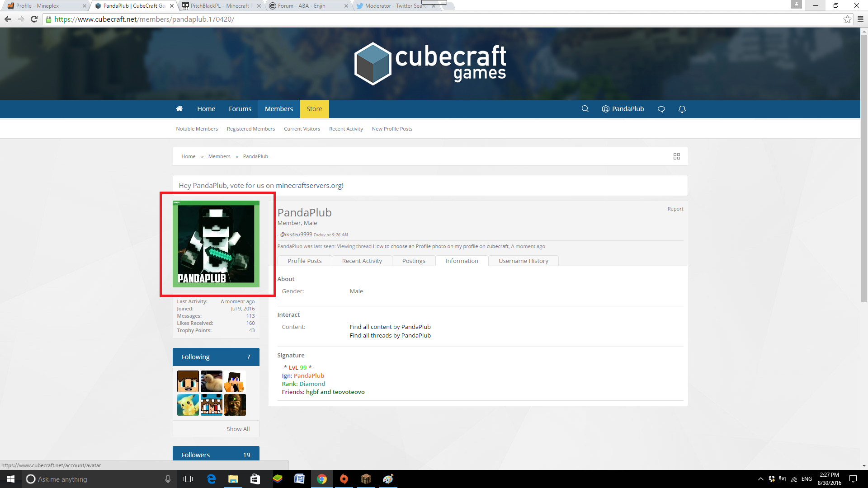The height and width of the screenshot is (488, 868).
Task: Click Find all threads by PandaPlub
Action: (x=390, y=335)
